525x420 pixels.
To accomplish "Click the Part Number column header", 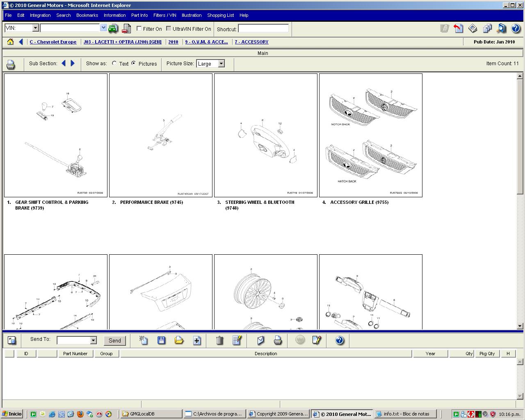I will click(x=75, y=354).
